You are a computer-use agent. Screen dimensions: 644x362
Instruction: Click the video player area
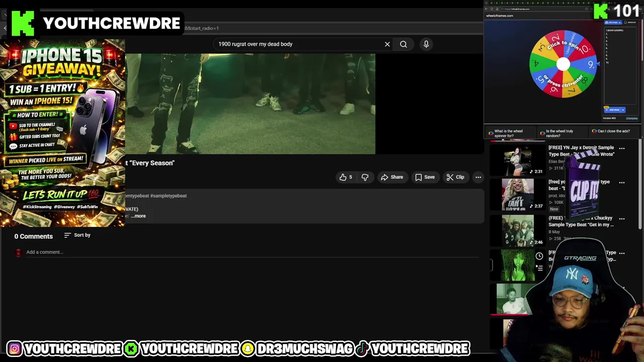coord(250,104)
